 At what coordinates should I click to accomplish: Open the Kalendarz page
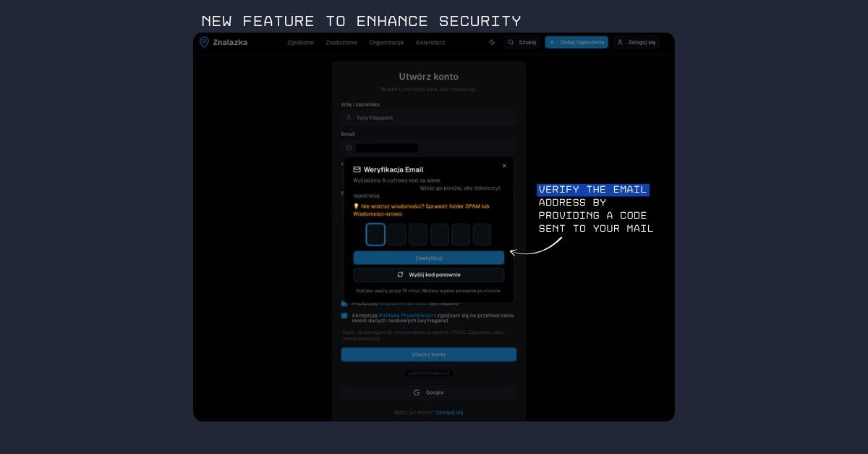(430, 42)
